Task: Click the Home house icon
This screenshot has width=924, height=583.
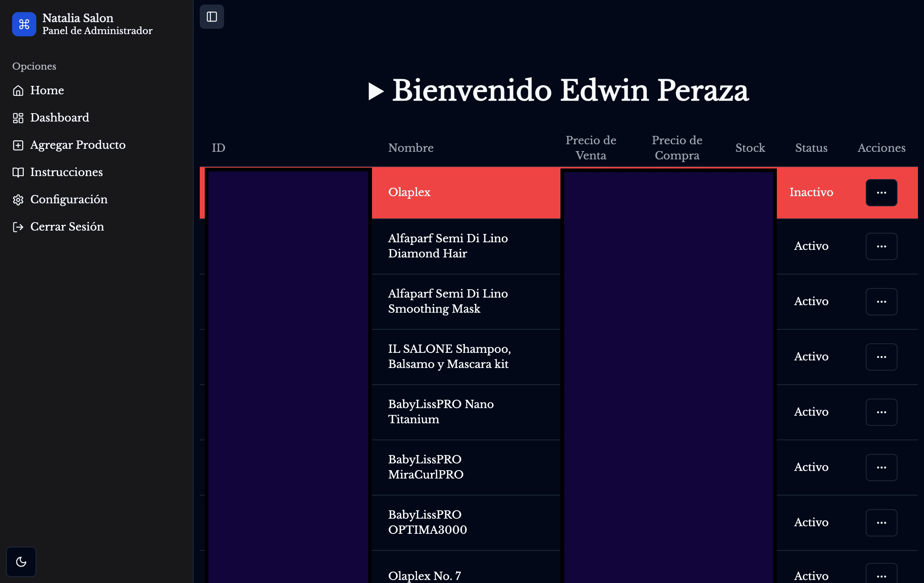Action: point(18,90)
